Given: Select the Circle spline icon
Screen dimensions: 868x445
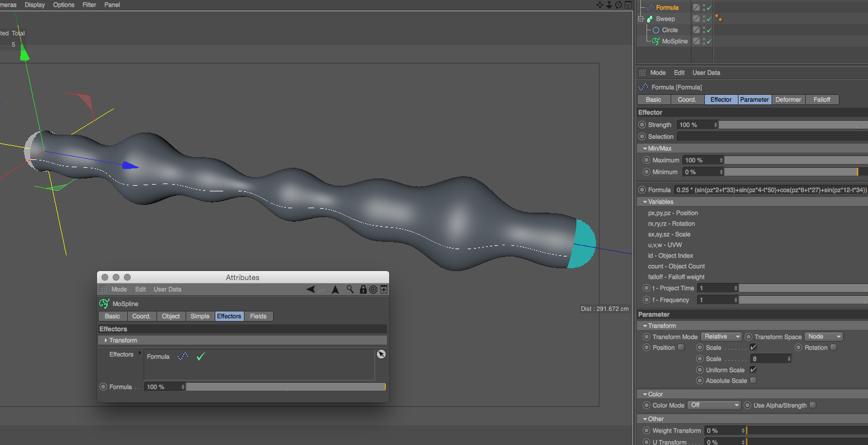Looking at the screenshot, I should [657, 30].
